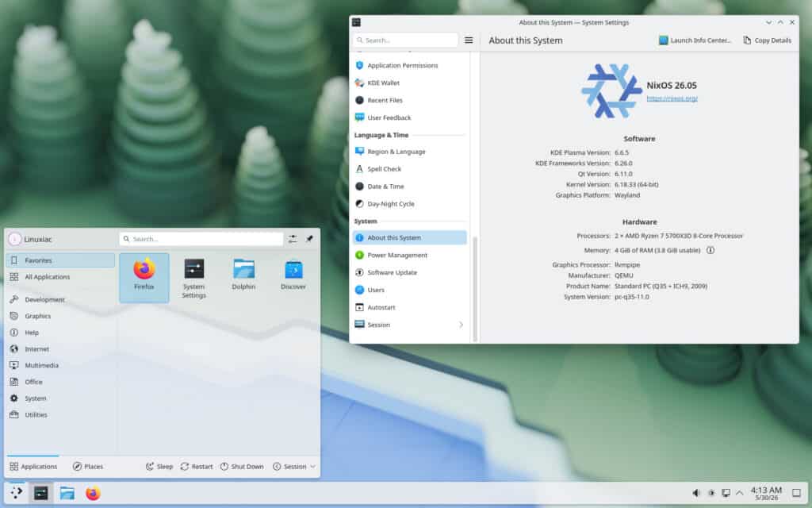
Task: Click the KDE Plasma Version value 6.6.5
Action: point(622,152)
